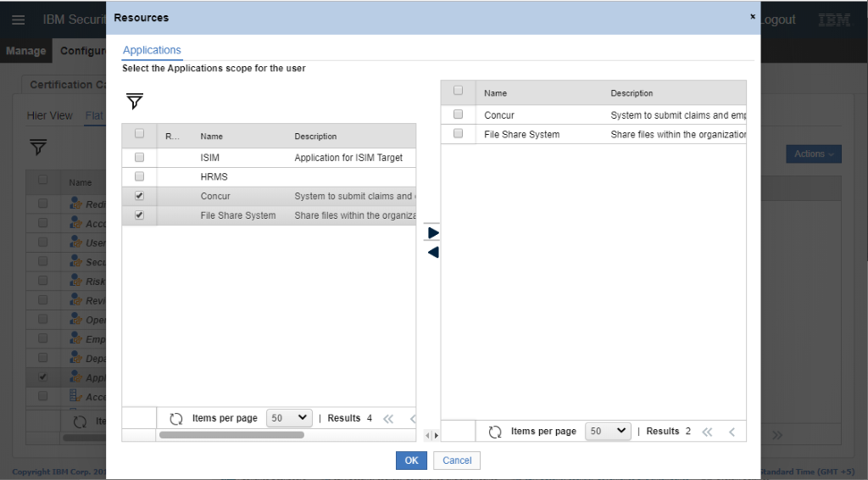The height and width of the screenshot is (480, 868).
Task: Confirm selection with OK button
Action: click(x=411, y=460)
